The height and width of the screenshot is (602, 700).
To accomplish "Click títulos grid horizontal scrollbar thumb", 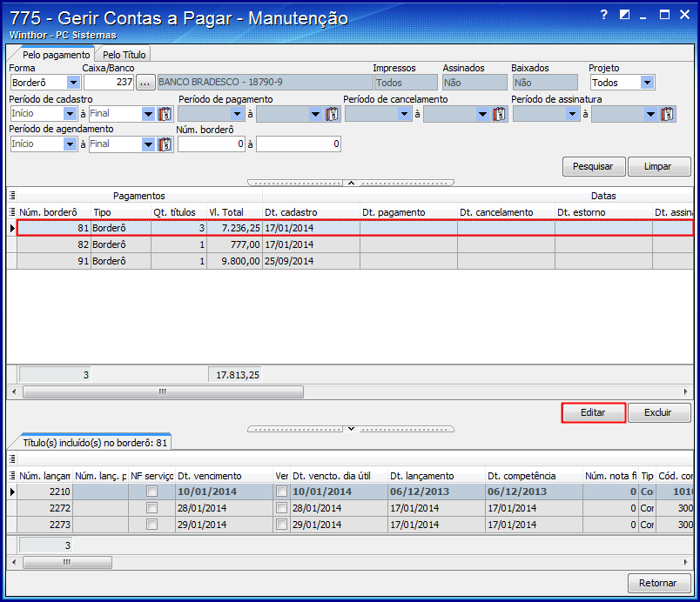I will [x=67, y=562].
